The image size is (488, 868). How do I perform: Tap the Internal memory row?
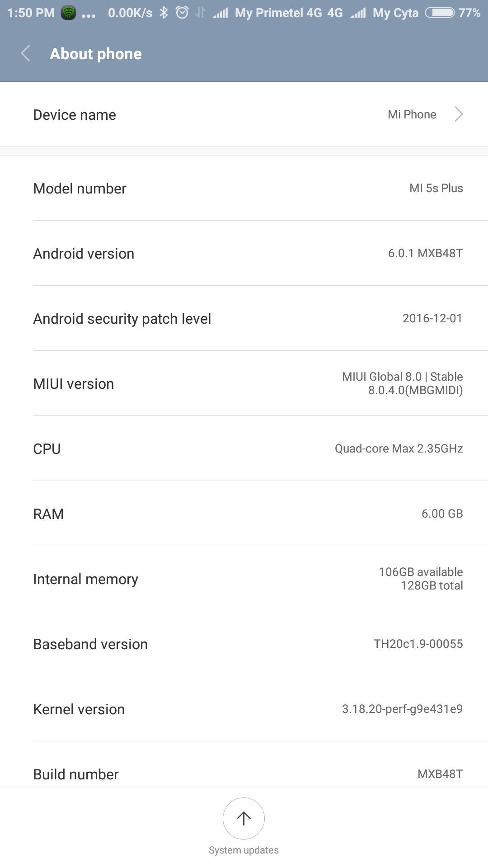pyautogui.click(x=244, y=579)
